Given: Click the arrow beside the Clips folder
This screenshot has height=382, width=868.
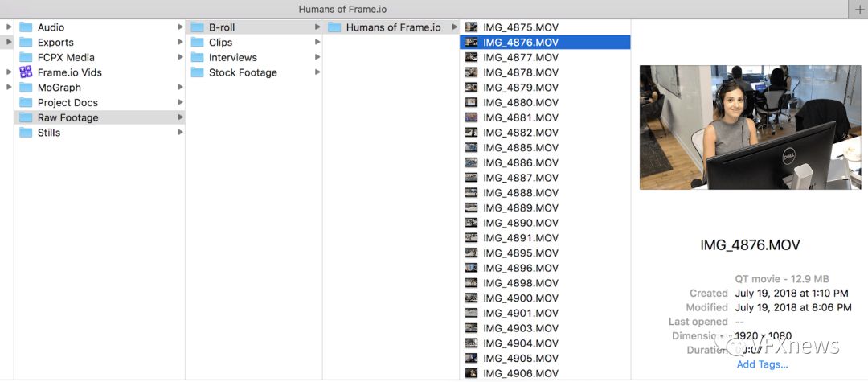Looking at the screenshot, I should (x=317, y=43).
